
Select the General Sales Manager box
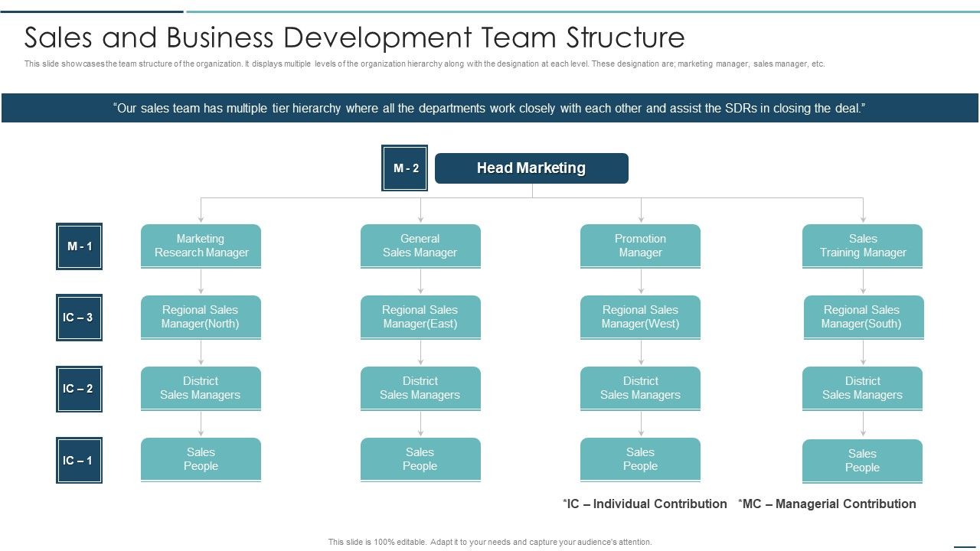[x=420, y=246]
